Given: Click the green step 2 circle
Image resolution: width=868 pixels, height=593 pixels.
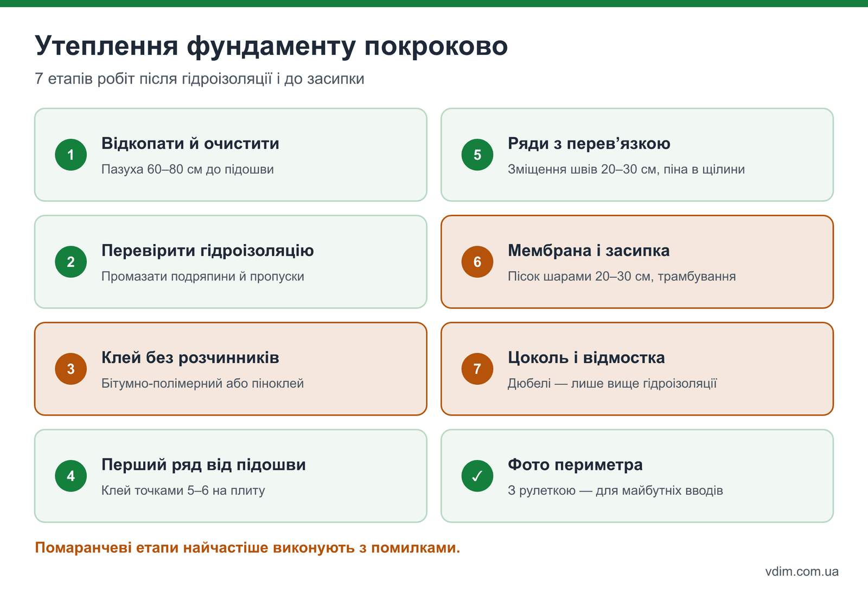Looking at the screenshot, I should 71,262.
